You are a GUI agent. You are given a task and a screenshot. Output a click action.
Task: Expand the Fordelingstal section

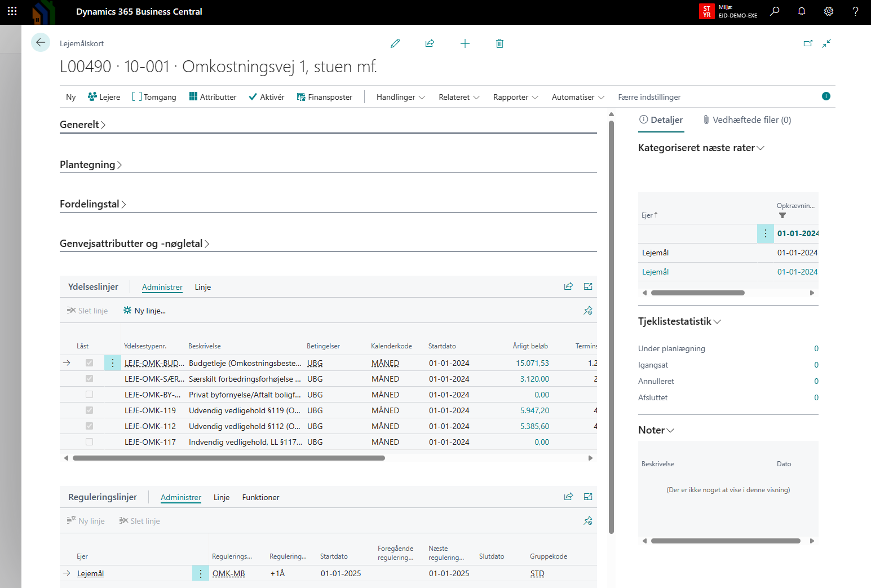tap(93, 204)
